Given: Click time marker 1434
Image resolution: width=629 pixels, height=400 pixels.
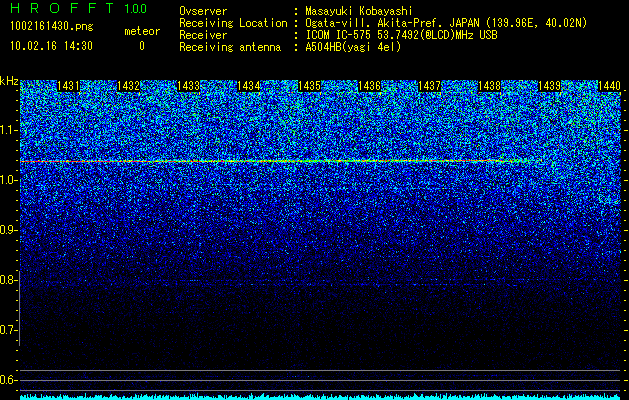Looking at the screenshot, I should 249,86.
